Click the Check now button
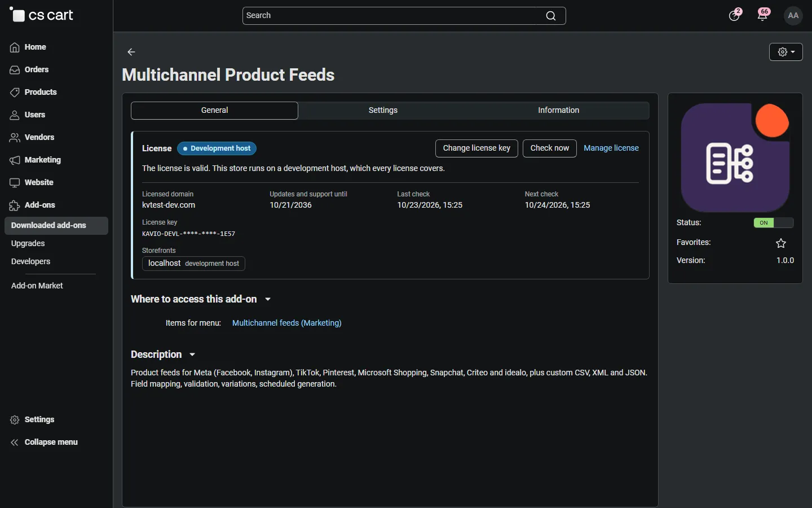This screenshot has height=508, width=812. (550, 148)
